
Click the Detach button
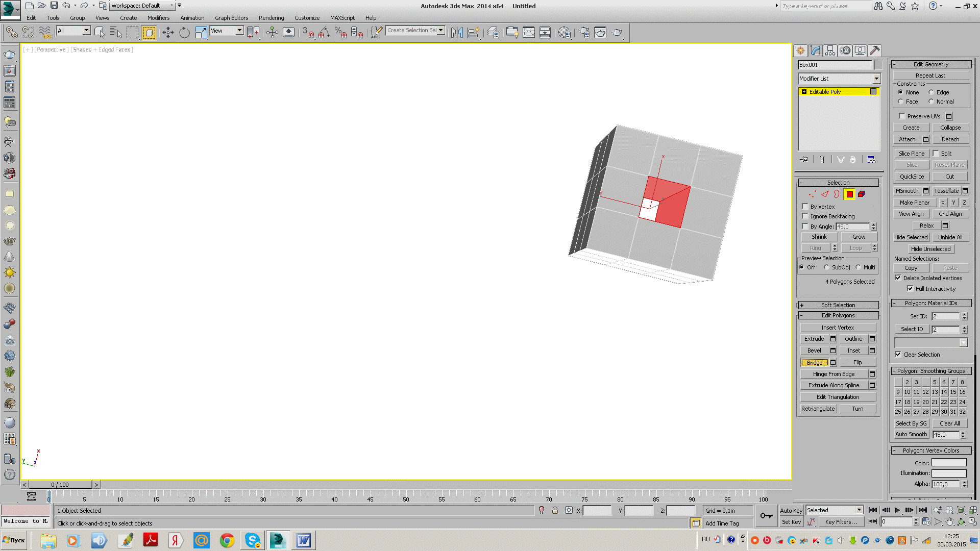tap(950, 139)
